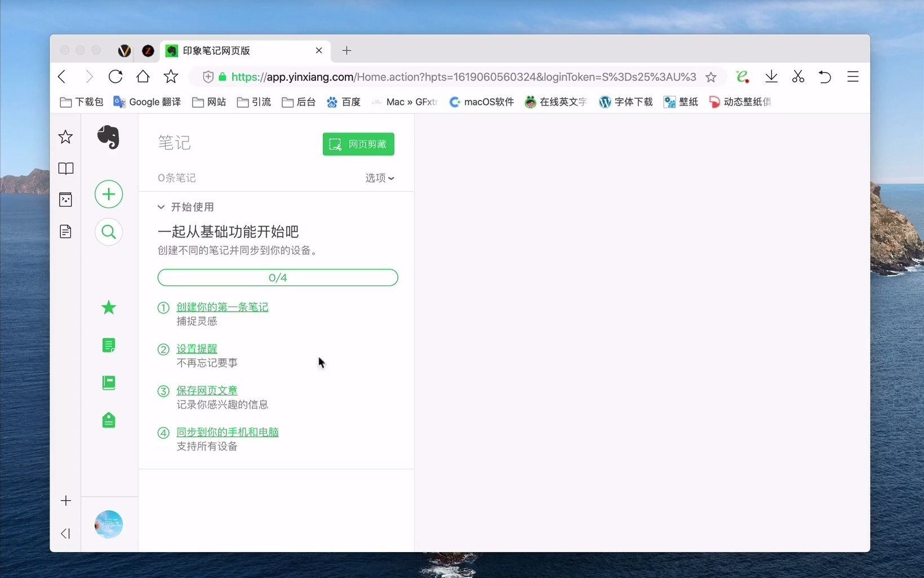This screenshot has width=924, height=578.
Task: Collapse the sidebar with bottom-left arrow
Action: coord(65,533)
